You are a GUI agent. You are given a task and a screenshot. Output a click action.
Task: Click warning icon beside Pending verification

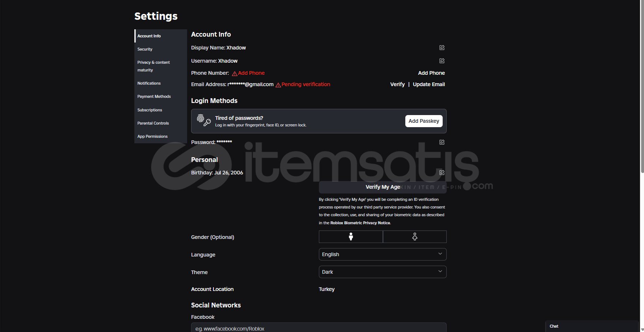[278, 85]
